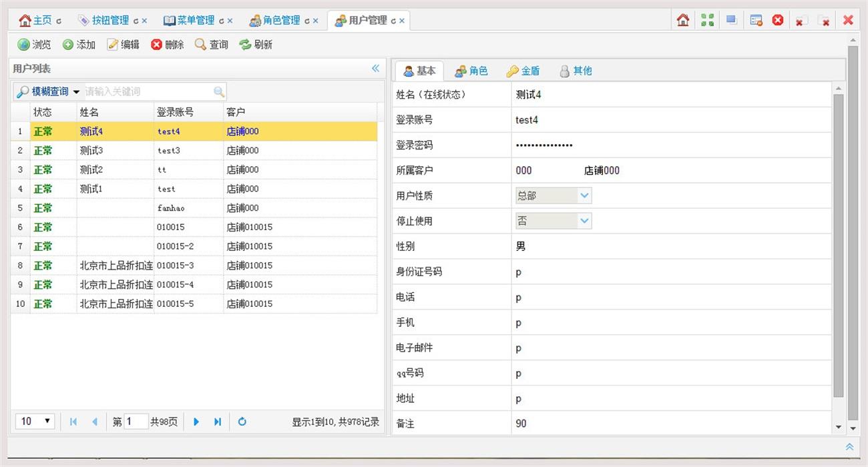Click the red circular close icon in the top toolbar
868x467 pixels.
[x=778, y=20]
